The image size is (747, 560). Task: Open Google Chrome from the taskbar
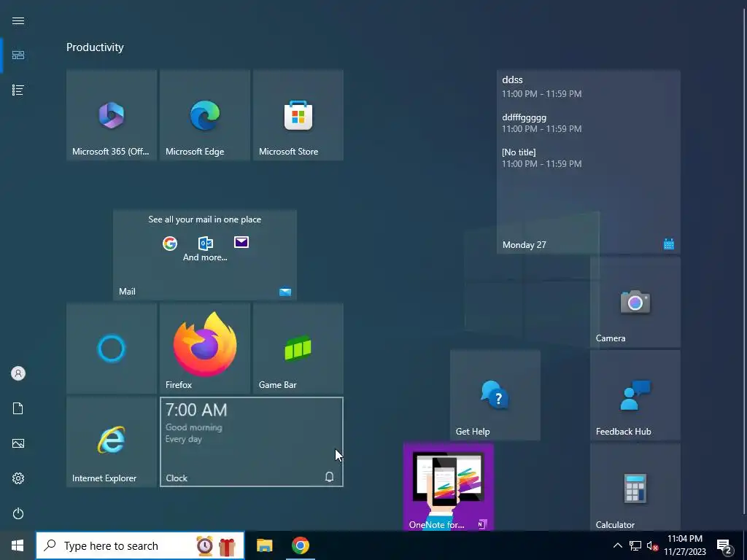300,545
